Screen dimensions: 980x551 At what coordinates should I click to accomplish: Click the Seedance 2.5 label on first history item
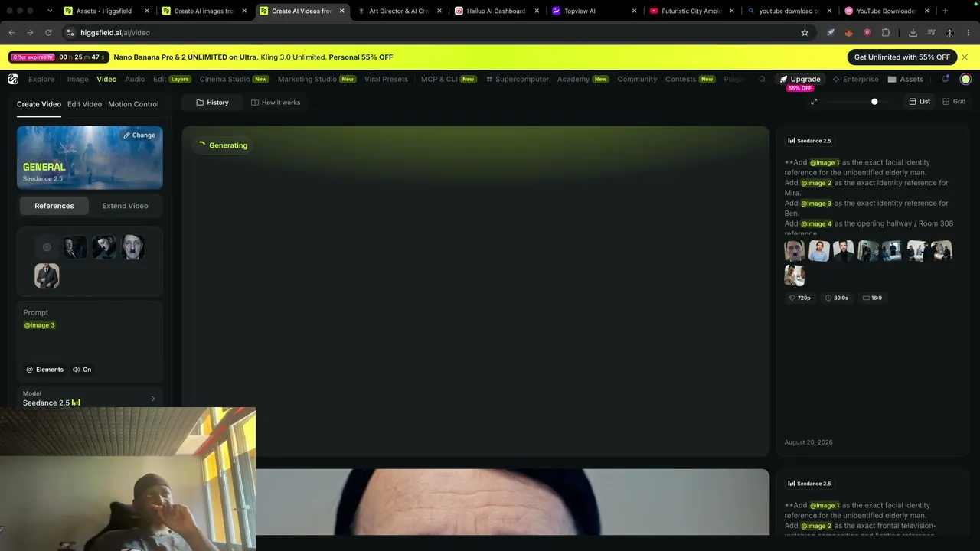(x=809, y=141)
